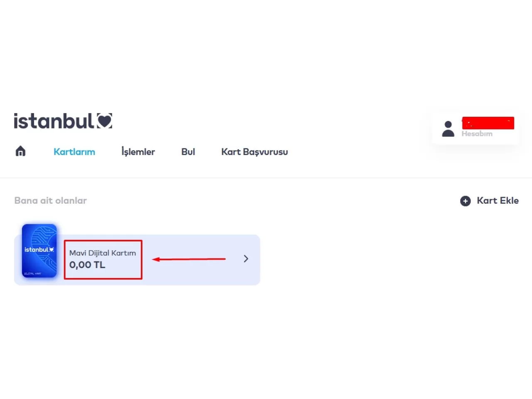Click the red arrow on the card row

(189, 259)
